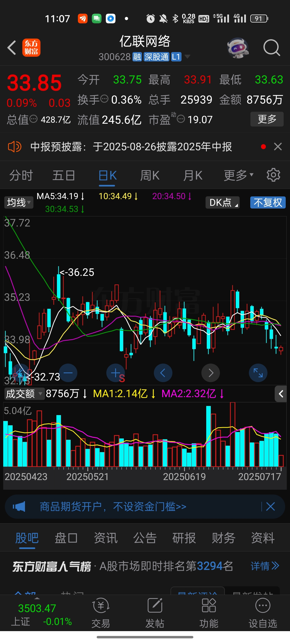
Task: Tap the back arrow icon
Action: (x=12, y=48)
